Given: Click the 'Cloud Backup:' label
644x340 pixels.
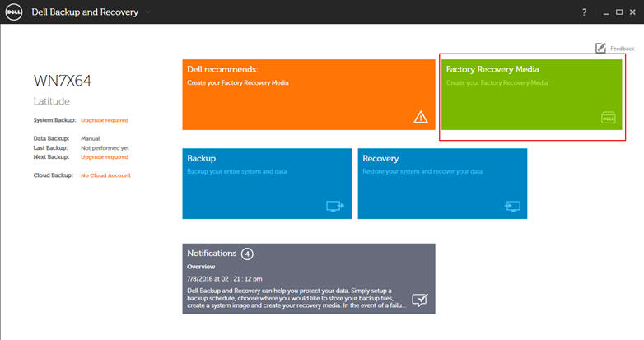Looking at the screenshot, I should [x=53, y=175].
